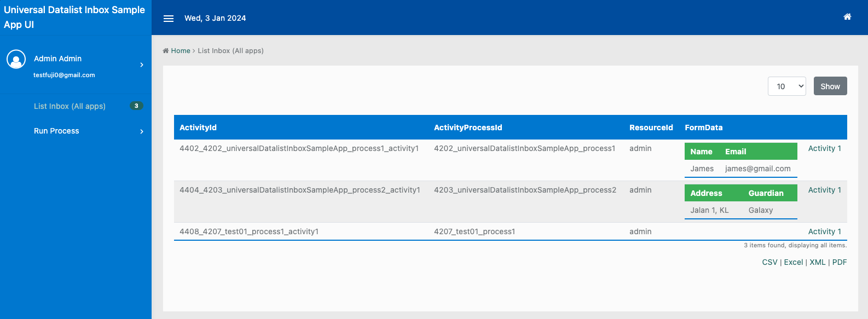Open the page size dropdown showing 10

(786, 86)
